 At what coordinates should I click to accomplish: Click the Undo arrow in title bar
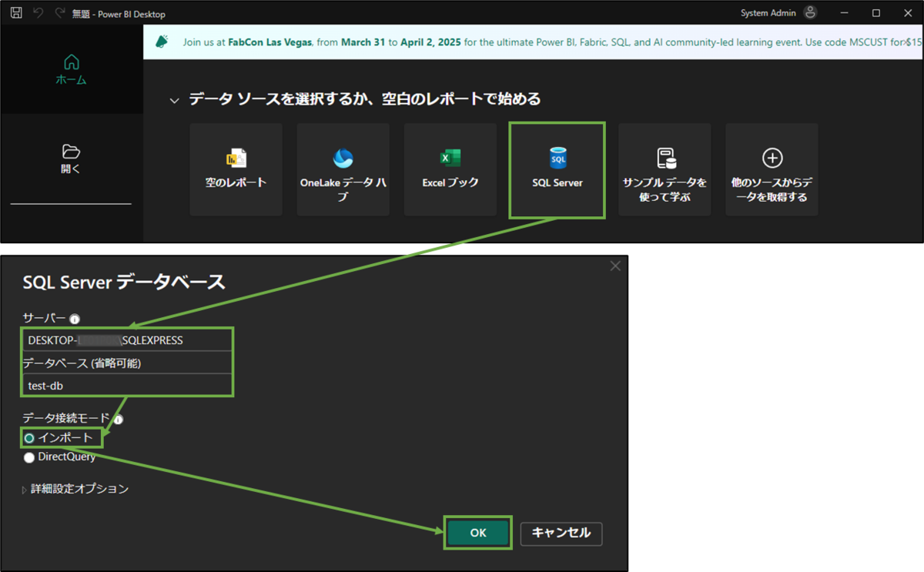pyautogui.click(x=38, y=14)
